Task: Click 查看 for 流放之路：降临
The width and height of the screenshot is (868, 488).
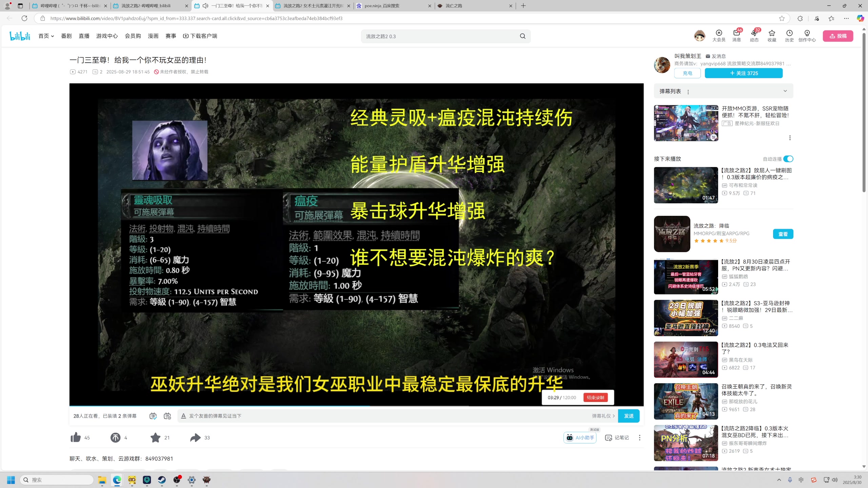Action: tap(783, 234)
